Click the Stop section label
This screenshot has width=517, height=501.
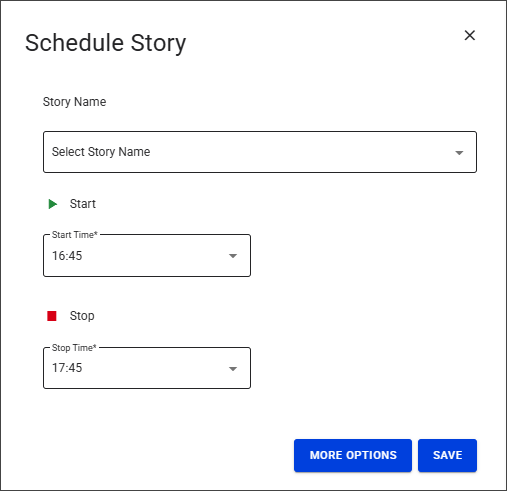coord(82,316)
